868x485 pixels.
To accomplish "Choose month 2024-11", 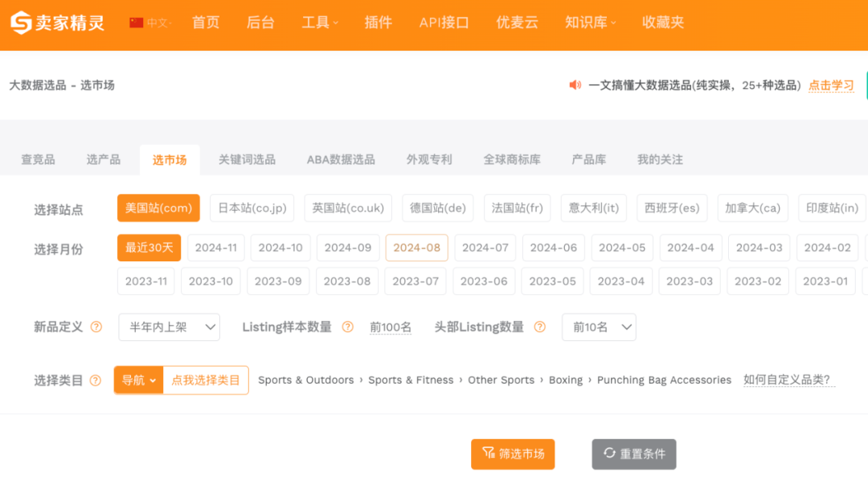I will tap(216, 248).
